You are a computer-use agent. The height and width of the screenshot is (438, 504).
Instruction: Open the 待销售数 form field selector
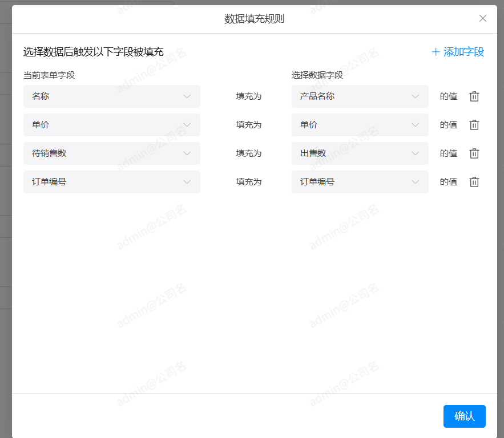(111, 153)
